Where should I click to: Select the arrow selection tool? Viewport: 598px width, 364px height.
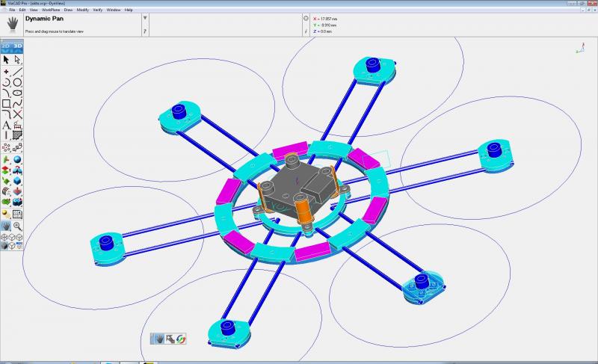click(6, 60)
